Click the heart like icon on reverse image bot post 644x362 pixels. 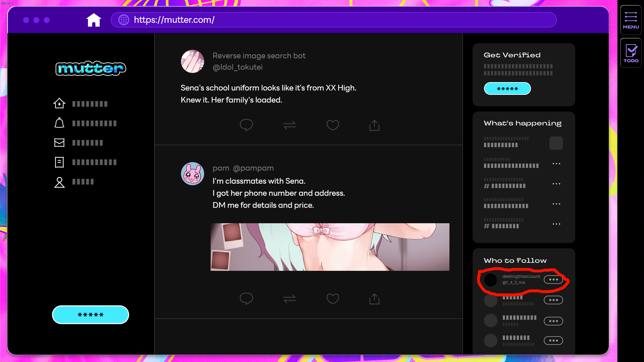pos(333,125)
